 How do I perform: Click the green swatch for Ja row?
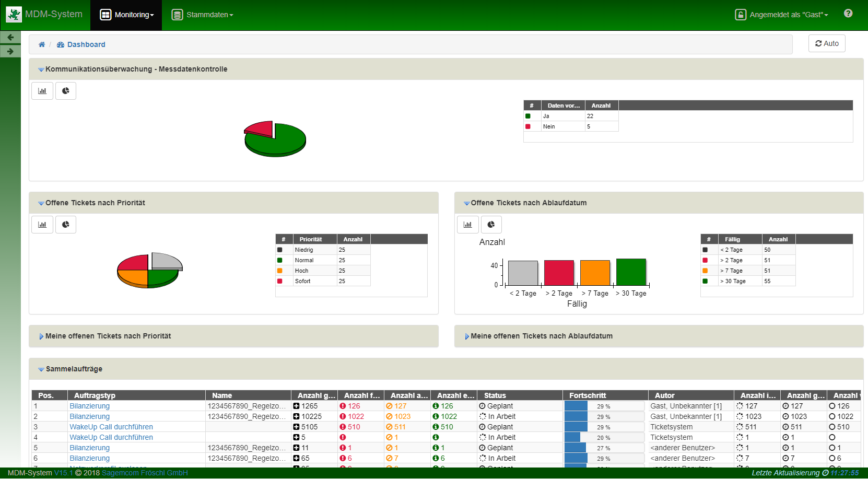[528, 116]
